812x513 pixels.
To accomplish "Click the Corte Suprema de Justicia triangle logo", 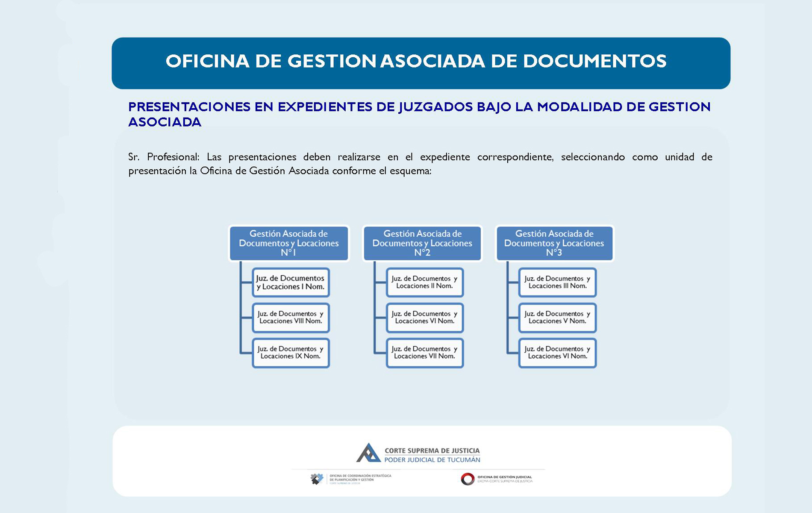I will (x=368, y=453).
